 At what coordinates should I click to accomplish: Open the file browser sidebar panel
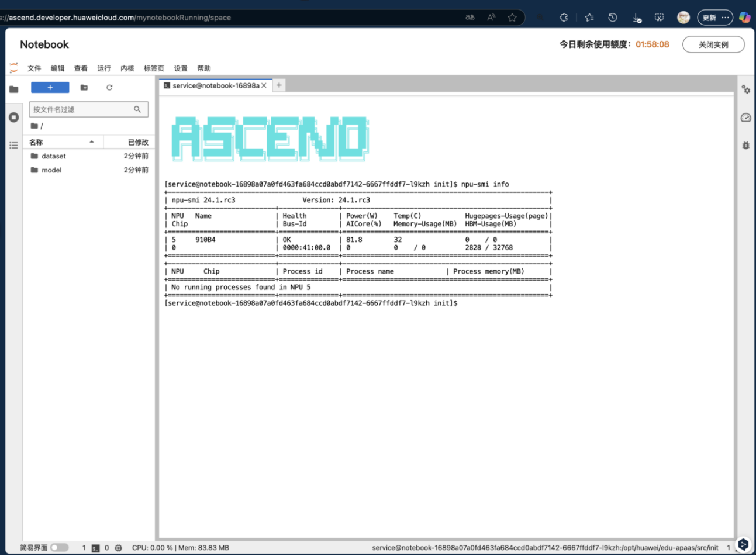click(13, 89)
